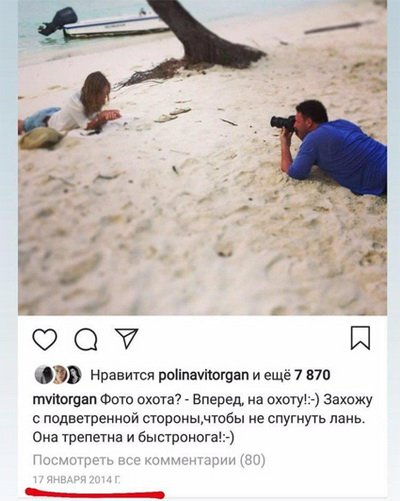Open the first liker's avatar
Viewport: 400px width, 501px height.
click(43, 375)
